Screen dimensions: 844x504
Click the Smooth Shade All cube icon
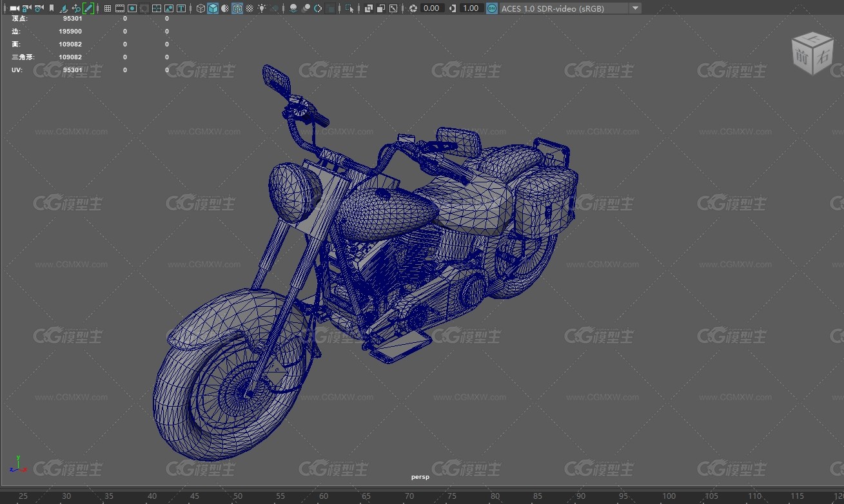coord(212,8)
